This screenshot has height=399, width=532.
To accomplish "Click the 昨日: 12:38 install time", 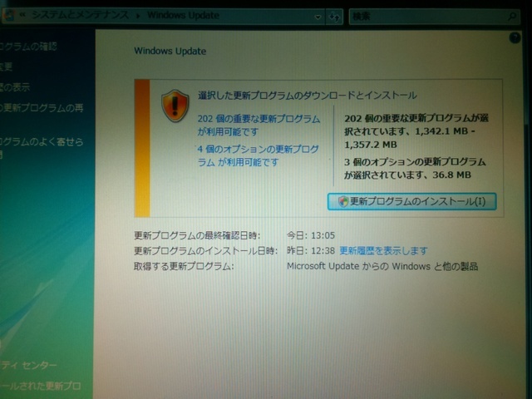I will (x=310, y=251).
